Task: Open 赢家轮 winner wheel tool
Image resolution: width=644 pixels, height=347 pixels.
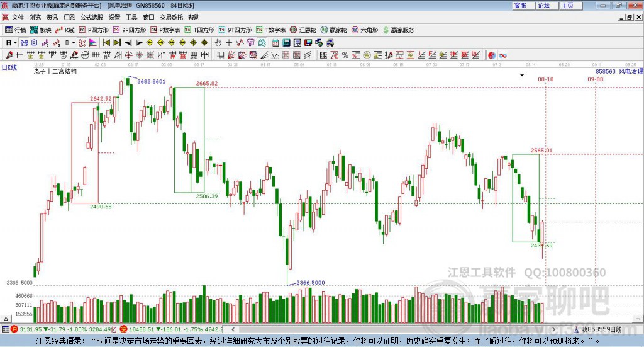Action: coord(334,30)
